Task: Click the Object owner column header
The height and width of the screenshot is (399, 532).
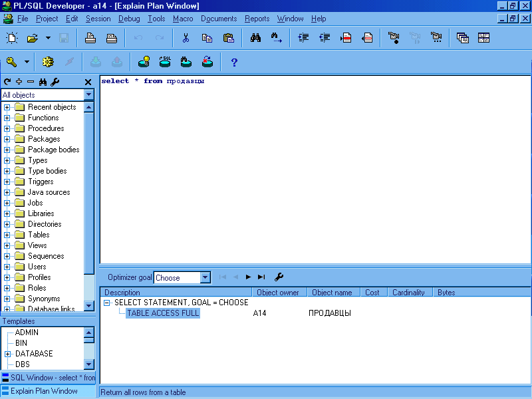Action: pos(279,292)
